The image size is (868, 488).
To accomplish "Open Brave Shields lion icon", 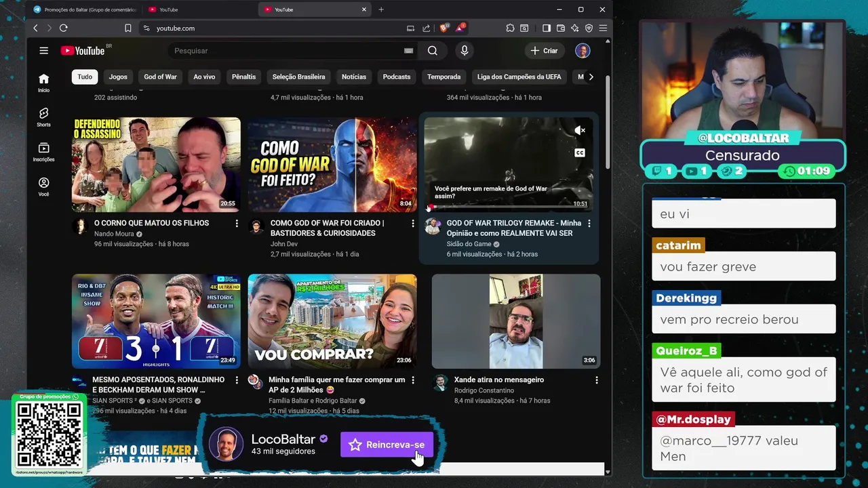I will pos(443,28).
